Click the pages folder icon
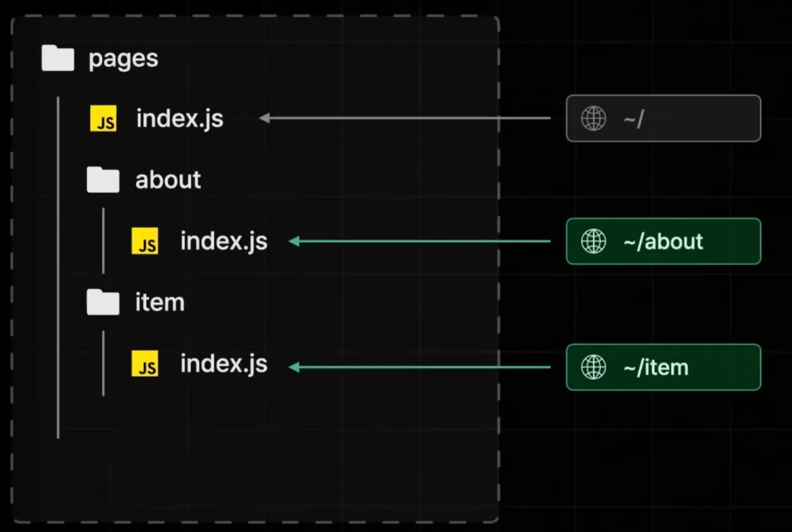 [58, 59]
